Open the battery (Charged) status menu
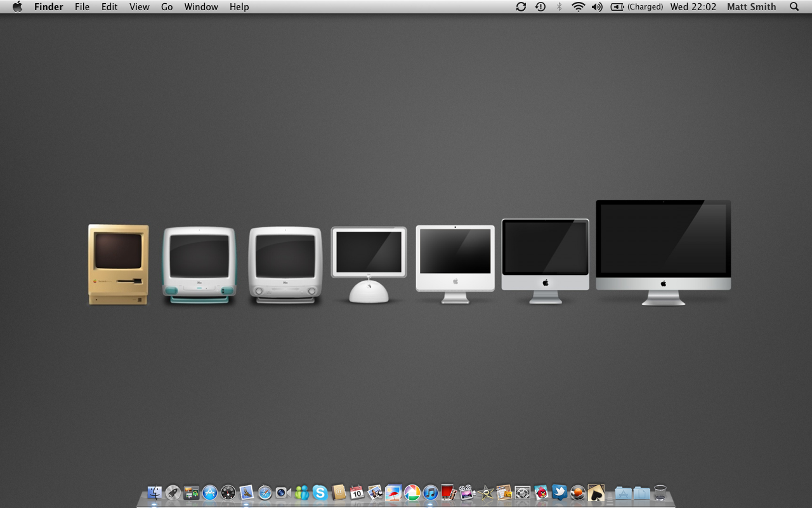The image size is (812, 508). click(637, 7)
